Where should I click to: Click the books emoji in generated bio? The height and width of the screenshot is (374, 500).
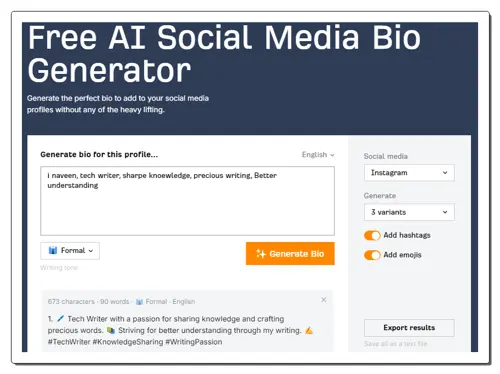click(111, 330)
